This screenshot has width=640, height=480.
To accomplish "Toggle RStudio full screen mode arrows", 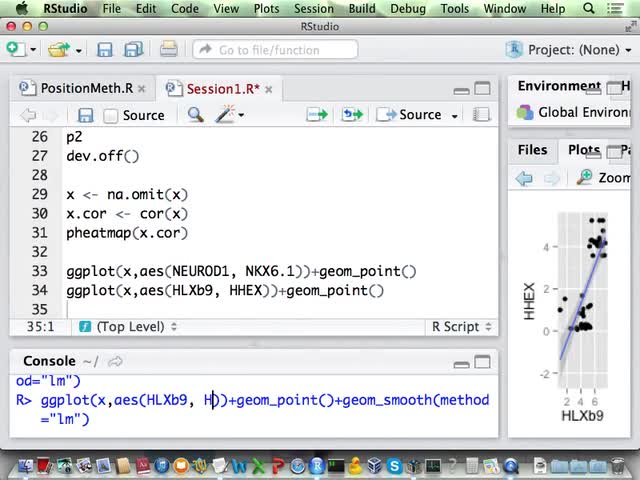I will click(x=631, y=27).
